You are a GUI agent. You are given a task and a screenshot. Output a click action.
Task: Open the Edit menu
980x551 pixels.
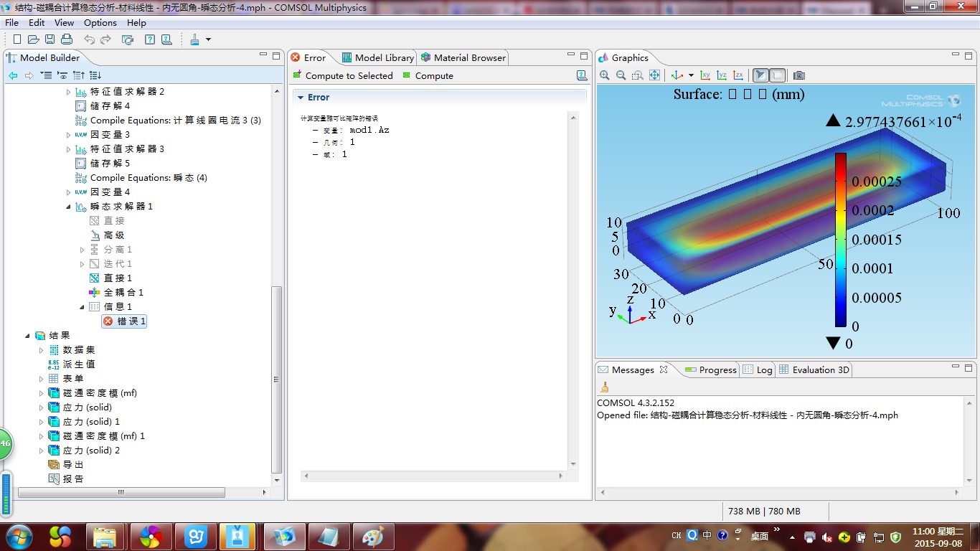37,23
